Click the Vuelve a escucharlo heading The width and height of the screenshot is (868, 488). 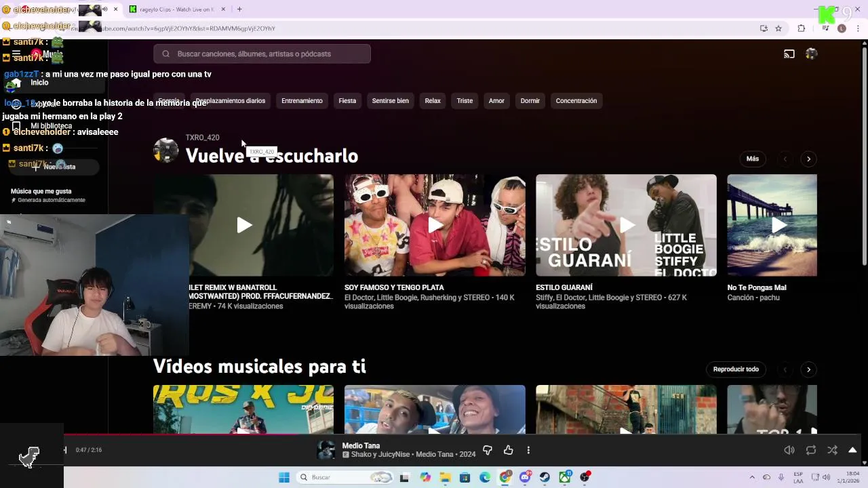272,156
